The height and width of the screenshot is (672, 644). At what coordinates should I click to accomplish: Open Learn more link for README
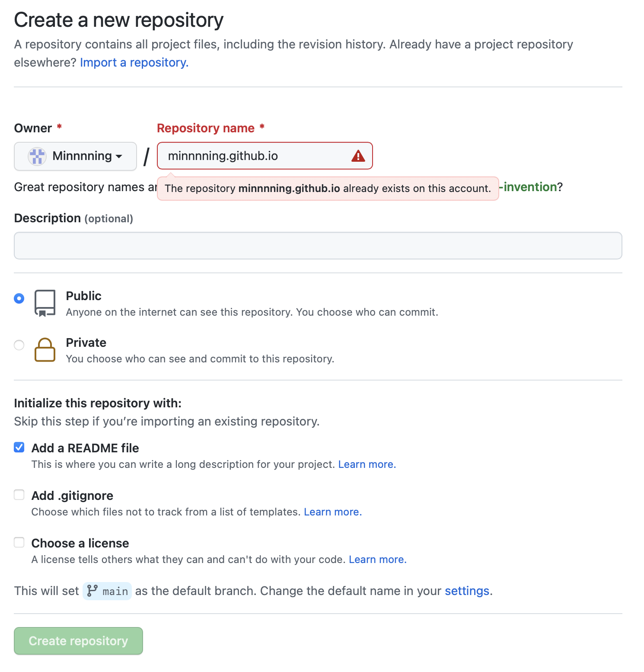point(367,464)
